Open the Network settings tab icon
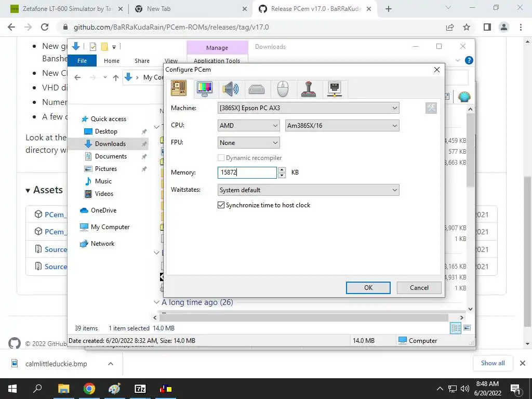This screenshot has width=532, height=399. click(x=335, y=89)
